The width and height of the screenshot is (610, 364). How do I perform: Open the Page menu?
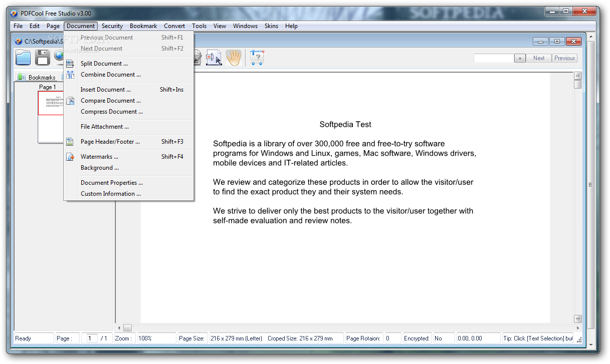(53, 26)
